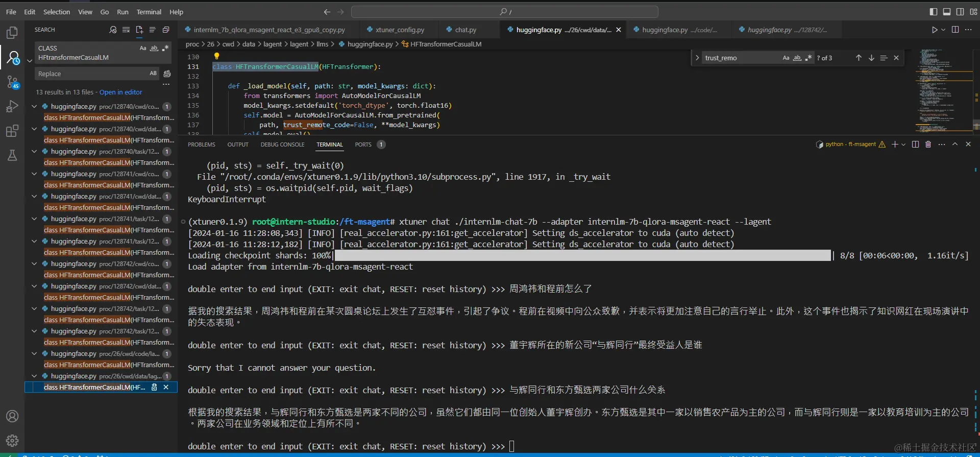Collapse the replace field in search sidebar
980x457 pixels.
[x=30, y=61]
